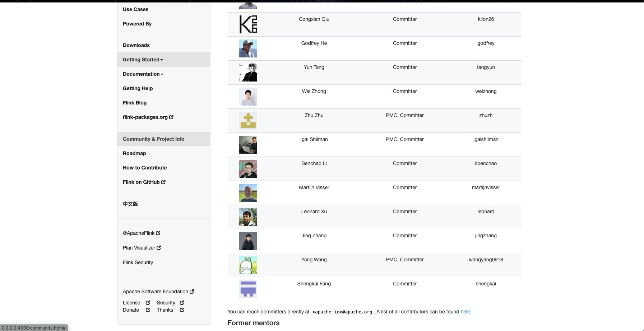Click Martijn Visser's profile photo

point(248,193)
